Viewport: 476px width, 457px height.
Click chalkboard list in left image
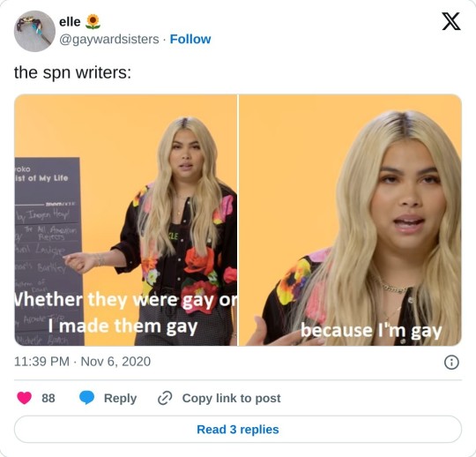(48, 251)
